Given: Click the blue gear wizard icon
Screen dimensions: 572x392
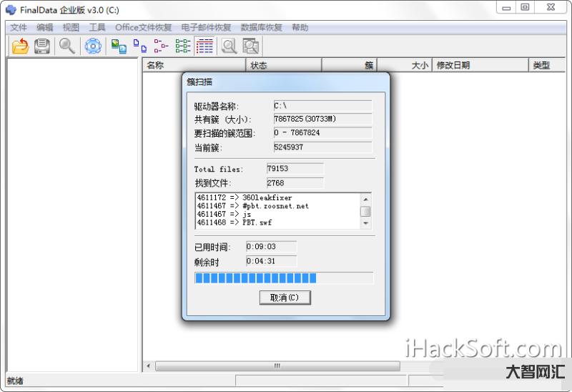Looking at the screenshot, I should pyautogui.click(x=93, y=46).
